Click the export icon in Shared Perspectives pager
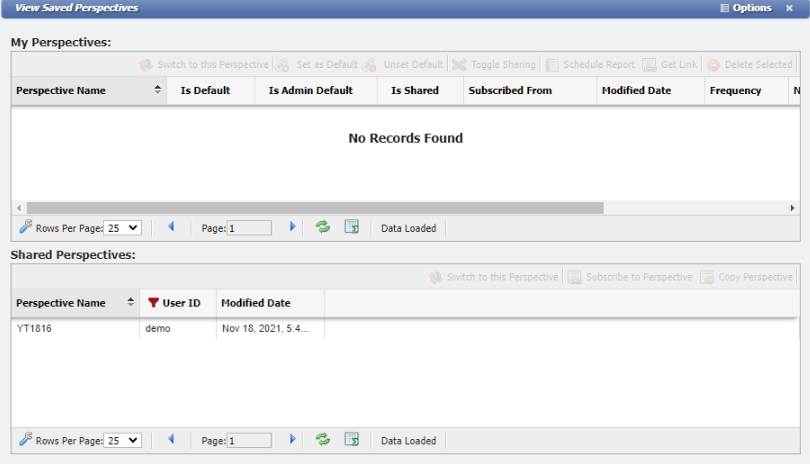810x464 pixels. click(351, 440)
